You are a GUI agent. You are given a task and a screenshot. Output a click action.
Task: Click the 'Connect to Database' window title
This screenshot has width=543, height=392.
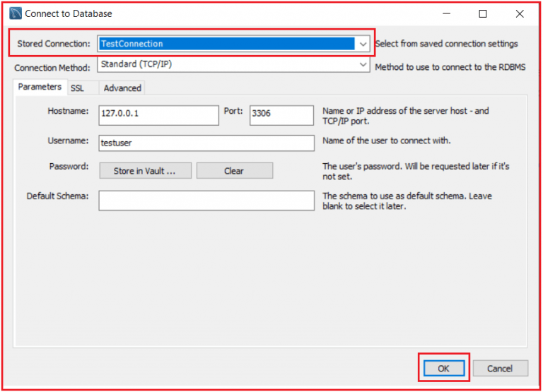pyautogui.click(x=69, y=14)
